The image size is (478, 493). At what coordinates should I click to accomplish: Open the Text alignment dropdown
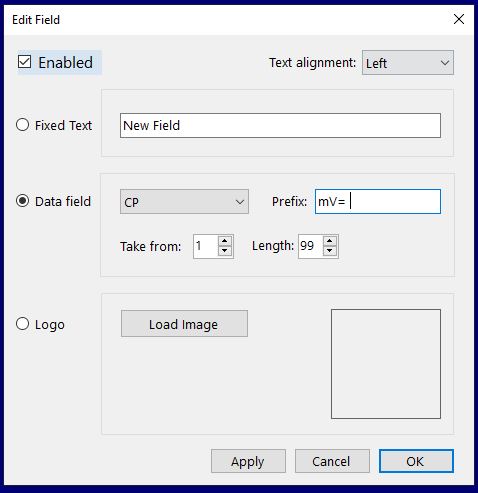pyautogui.click(x=408, y=63)
